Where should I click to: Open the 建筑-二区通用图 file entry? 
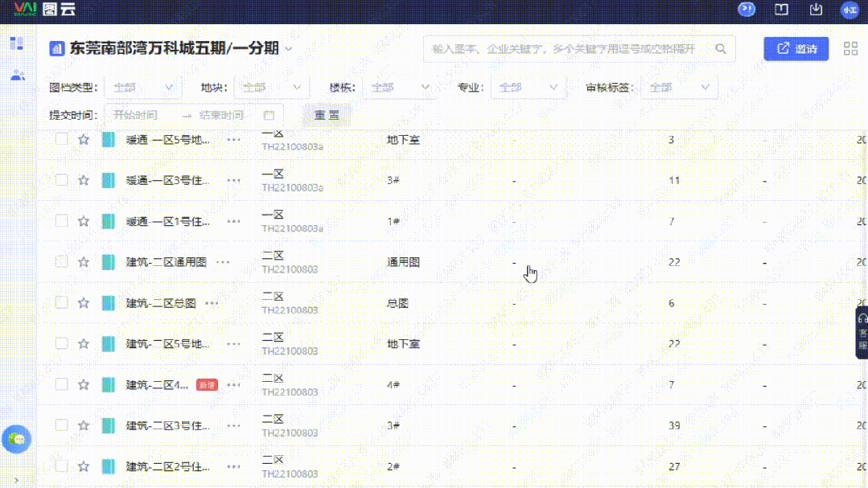(166, 262)
